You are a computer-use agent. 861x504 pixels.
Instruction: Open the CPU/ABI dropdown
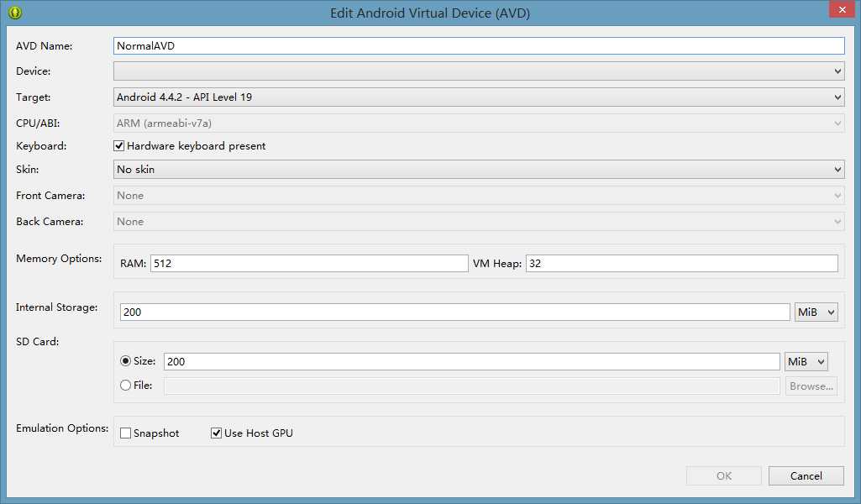click(x=478, y=123)
